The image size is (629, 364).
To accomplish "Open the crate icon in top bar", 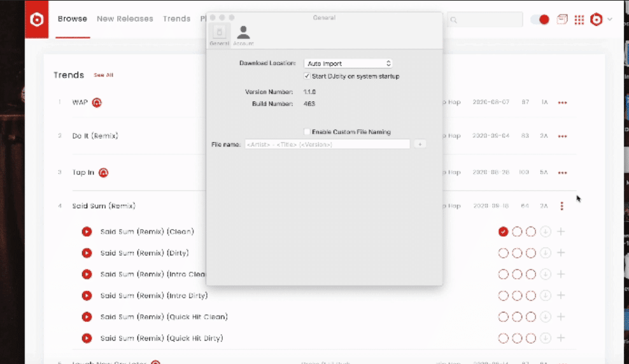I will click(x=562, y=19).
